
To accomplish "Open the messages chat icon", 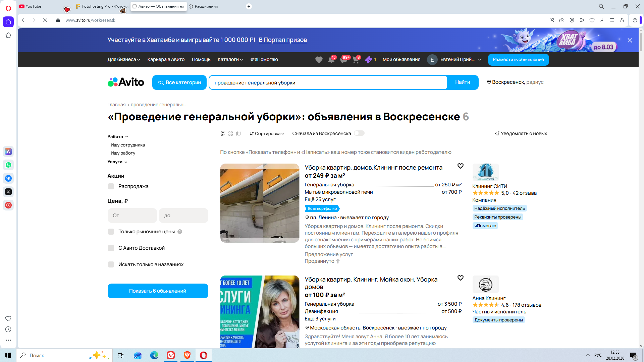I will pos(343,60).
